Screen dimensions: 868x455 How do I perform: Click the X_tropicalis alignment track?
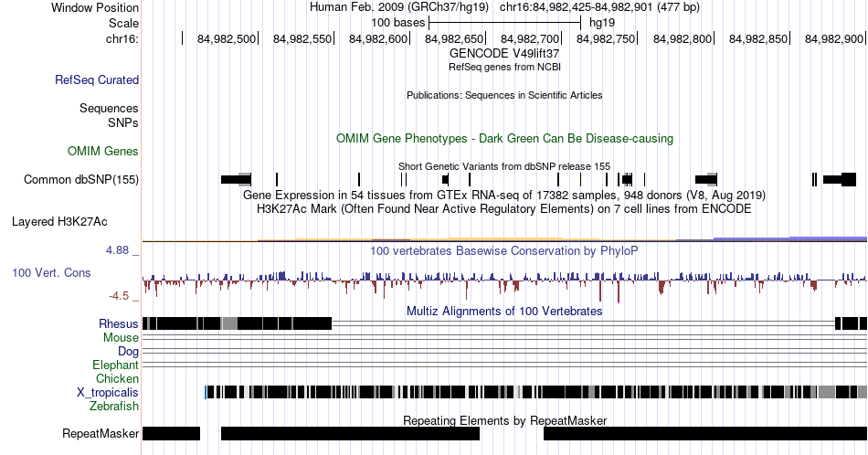(x=535, y=393)
